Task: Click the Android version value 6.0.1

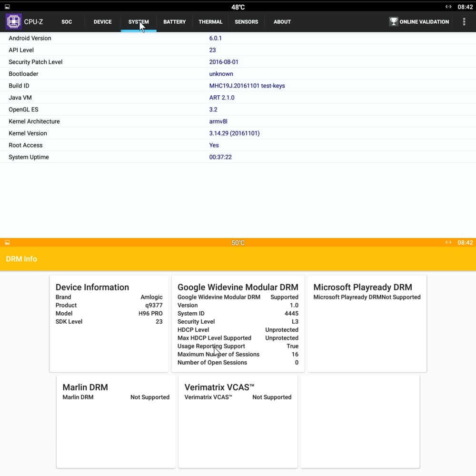Action: (215, 38)
